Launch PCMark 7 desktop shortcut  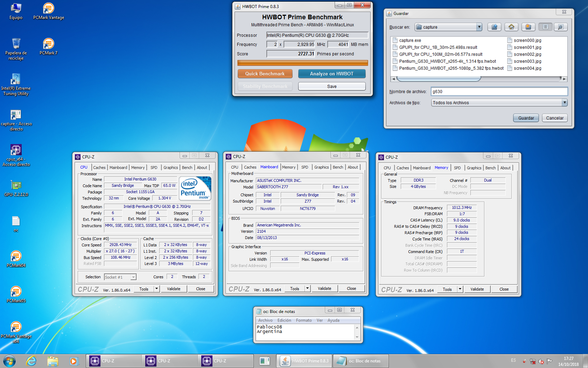(48, 47)
